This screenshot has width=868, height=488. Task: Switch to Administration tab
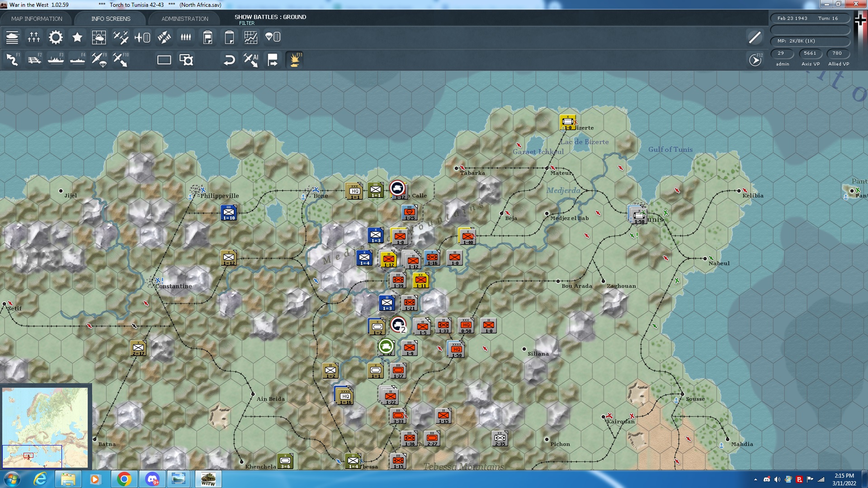[x=184, y=19]
